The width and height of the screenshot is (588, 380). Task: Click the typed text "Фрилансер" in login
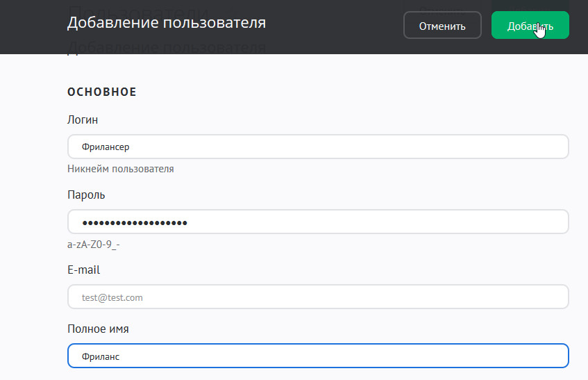pyautogui.click(x=106, y=147)
